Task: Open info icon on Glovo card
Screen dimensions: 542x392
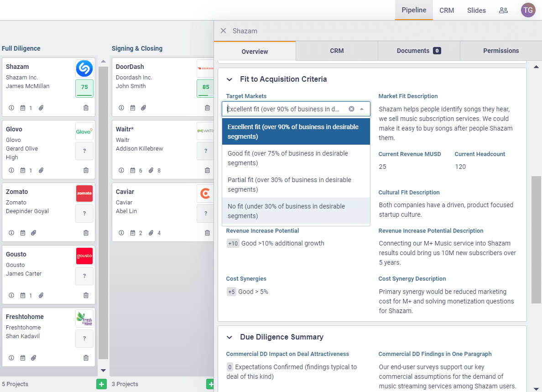Action: click(11, 170)
